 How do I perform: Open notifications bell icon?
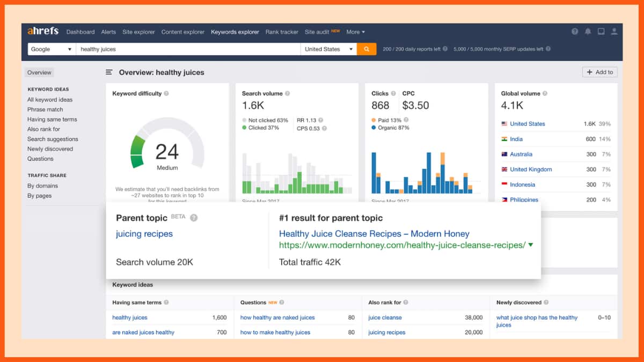[588, 32]
